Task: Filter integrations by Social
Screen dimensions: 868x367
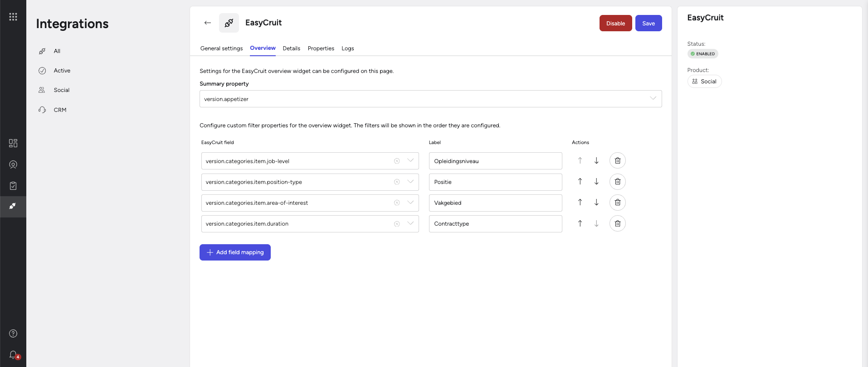Action: pos(61,90)
